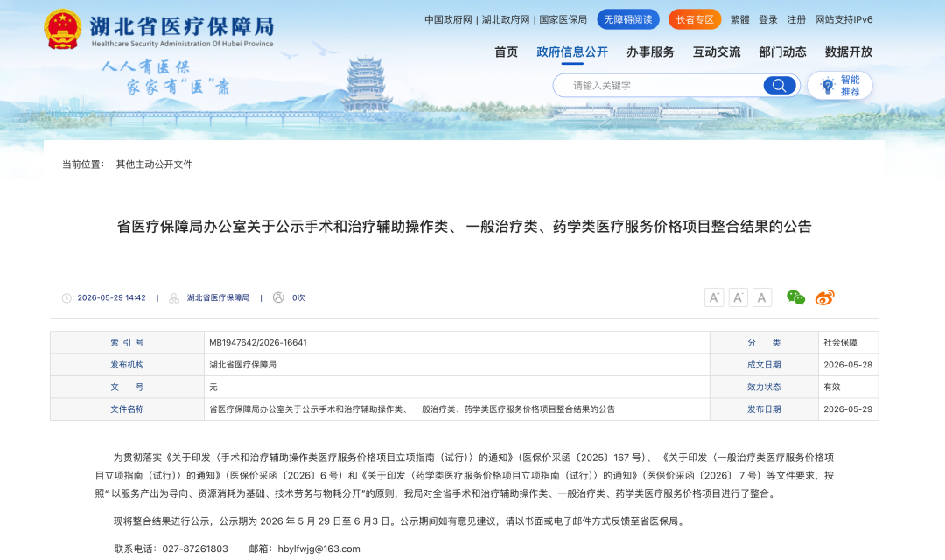Click the 分类 value 社会保障
The width and height of the screenshot is (945, 560).
click(x=840, y=342)
